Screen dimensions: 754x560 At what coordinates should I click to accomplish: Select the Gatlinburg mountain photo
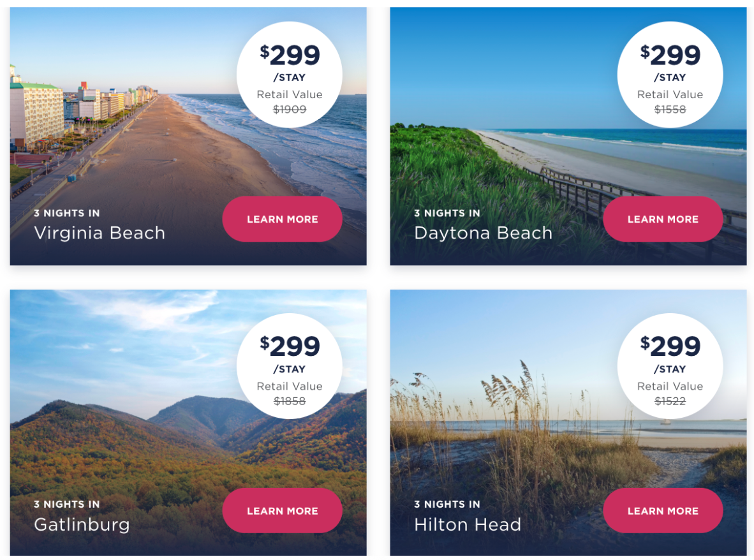(128, 434)
